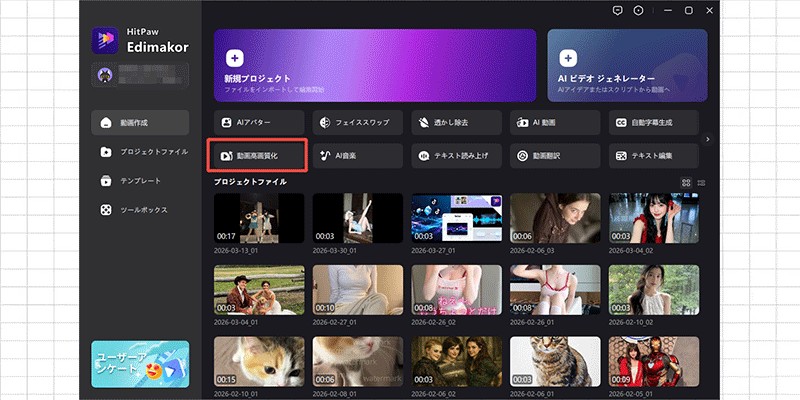Open project thumbnail 2026-02-26_02
Viewport: 800px width, 400px height.
[457, 290]
